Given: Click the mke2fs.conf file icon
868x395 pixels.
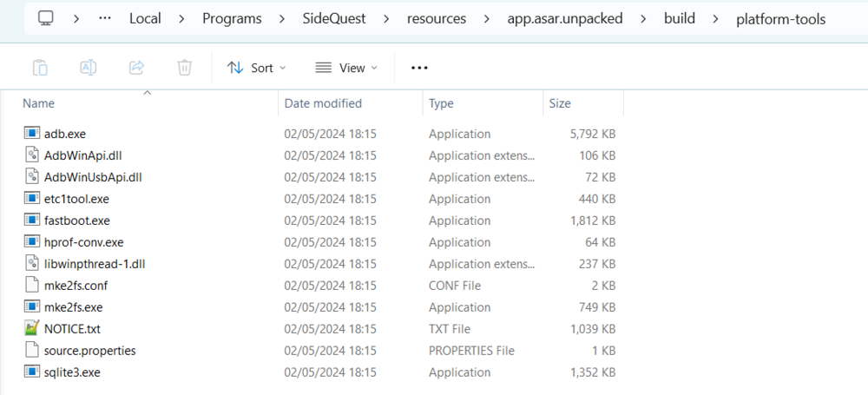Looking at the screenshot, I should tap(32, 286).
